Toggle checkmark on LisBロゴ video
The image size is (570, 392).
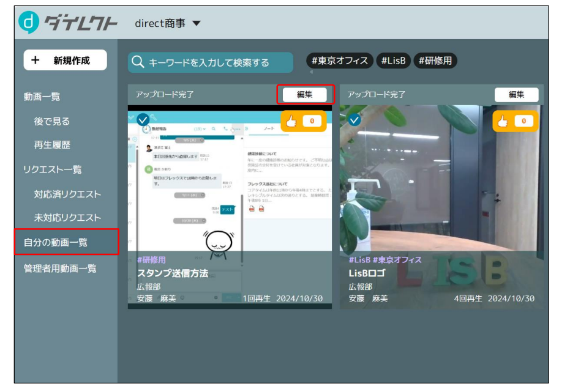point(354,119)
